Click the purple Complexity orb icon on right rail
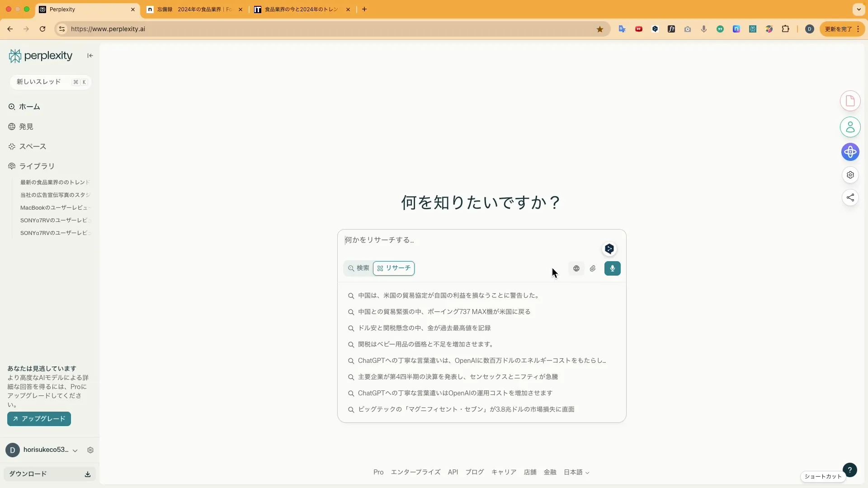Image resolution: width=868 pixels, height=488 pixels. tap(850, 152)
